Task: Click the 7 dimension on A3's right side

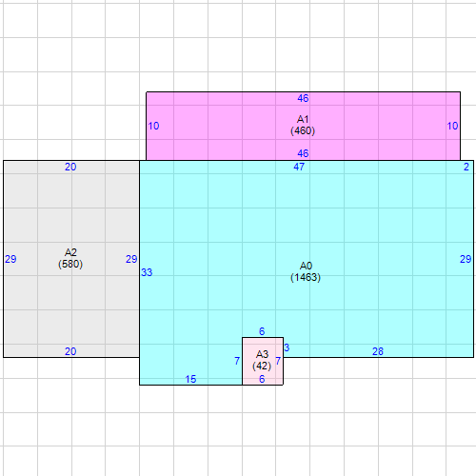Action: pos(278,361)
